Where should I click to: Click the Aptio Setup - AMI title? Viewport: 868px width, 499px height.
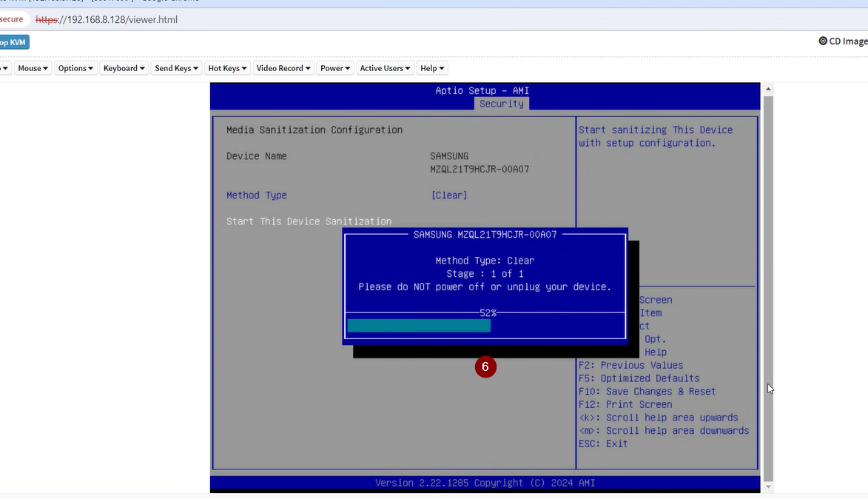tap(482, 90)
